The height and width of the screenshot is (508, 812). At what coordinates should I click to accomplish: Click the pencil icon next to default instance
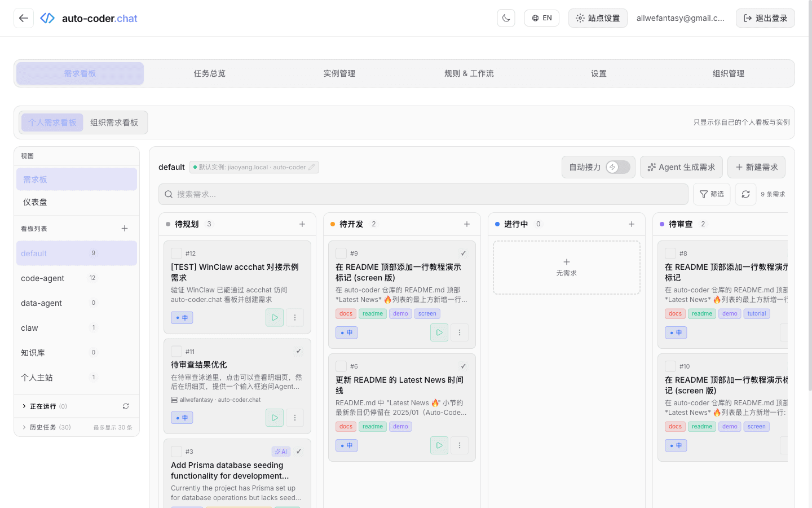pos(312,167)
